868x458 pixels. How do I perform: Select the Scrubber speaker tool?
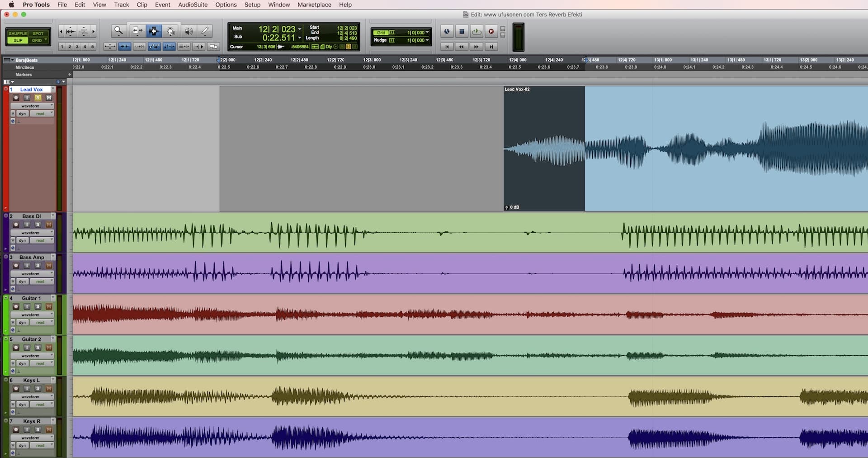pyautogui.click(x=189, y=31)
